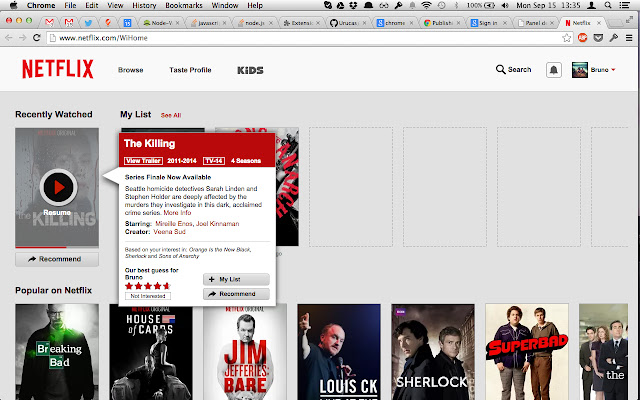Screen dimensions: 640x400
Task: Open the Browse menu on Netflix
Action: click(x=131, y=70)
